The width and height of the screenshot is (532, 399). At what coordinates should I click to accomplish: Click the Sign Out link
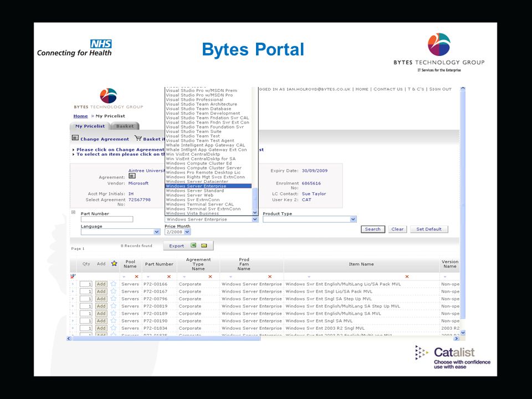[441, 89]
